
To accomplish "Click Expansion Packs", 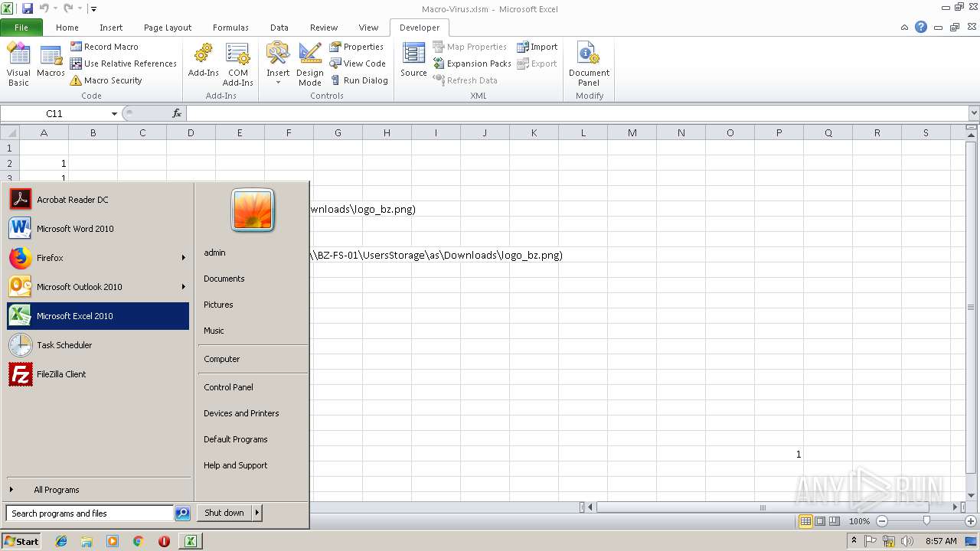I will pos(472,64).
